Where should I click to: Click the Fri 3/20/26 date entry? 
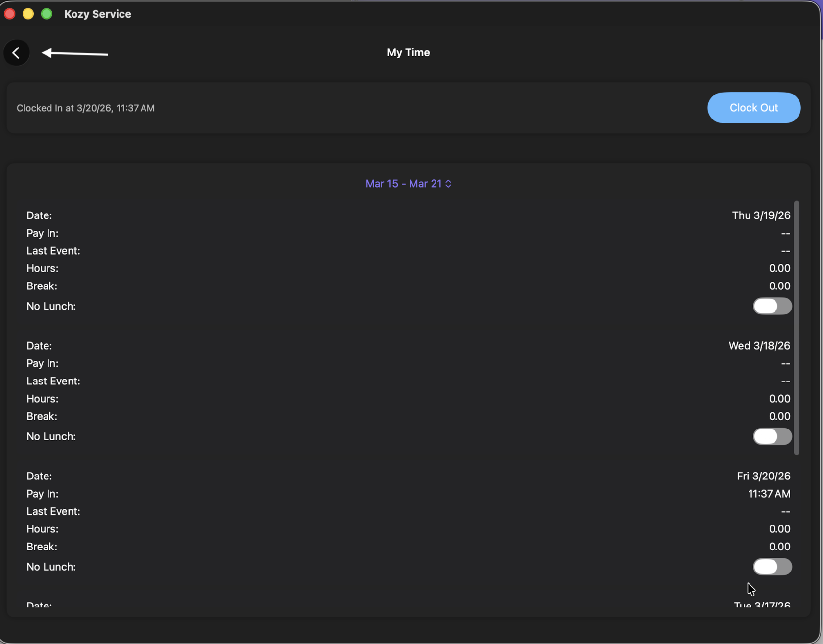[763, 476]
